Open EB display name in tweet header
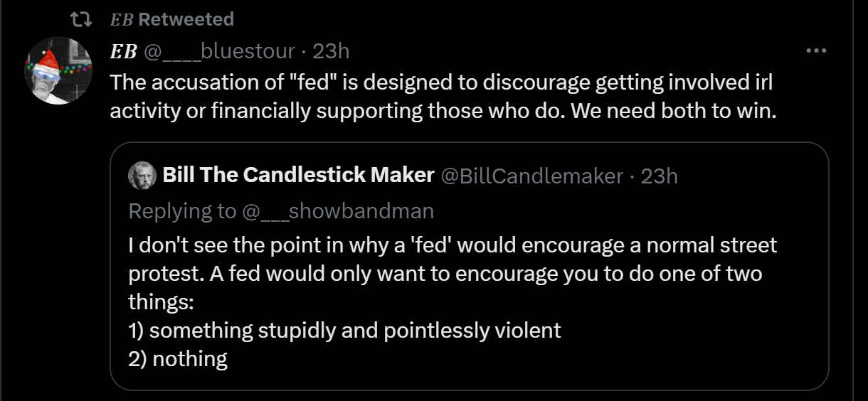This screenshot has width=868, height=401. pos(123,51)
